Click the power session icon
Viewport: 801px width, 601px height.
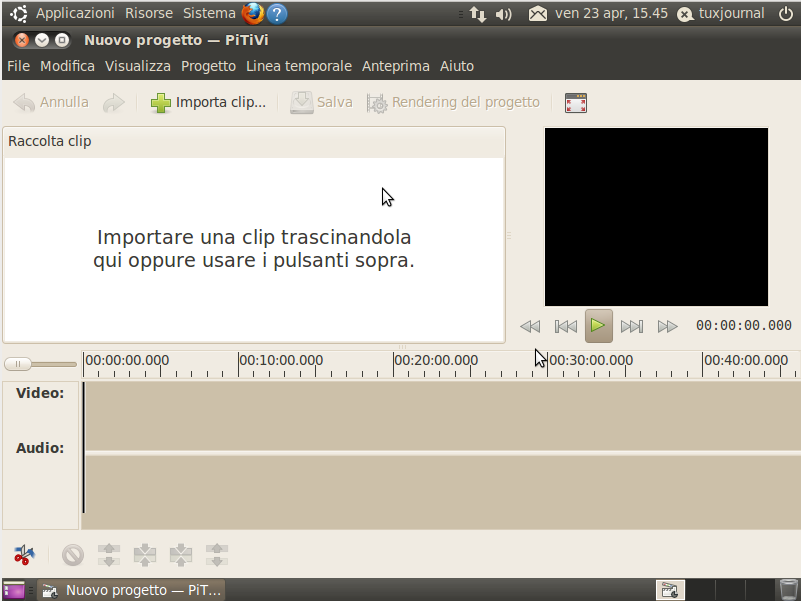[x=786, y=14]
